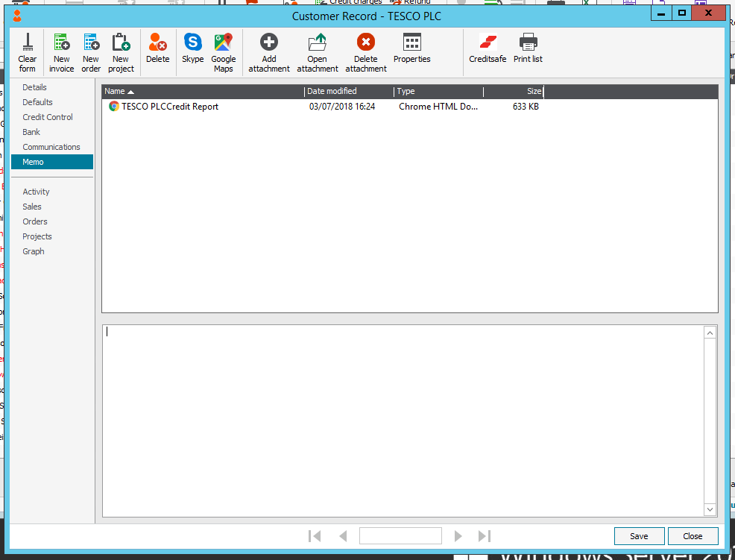The image size is (735, 560).
Task: Open Skype from the toolbar
Action: tap(192, 43)
